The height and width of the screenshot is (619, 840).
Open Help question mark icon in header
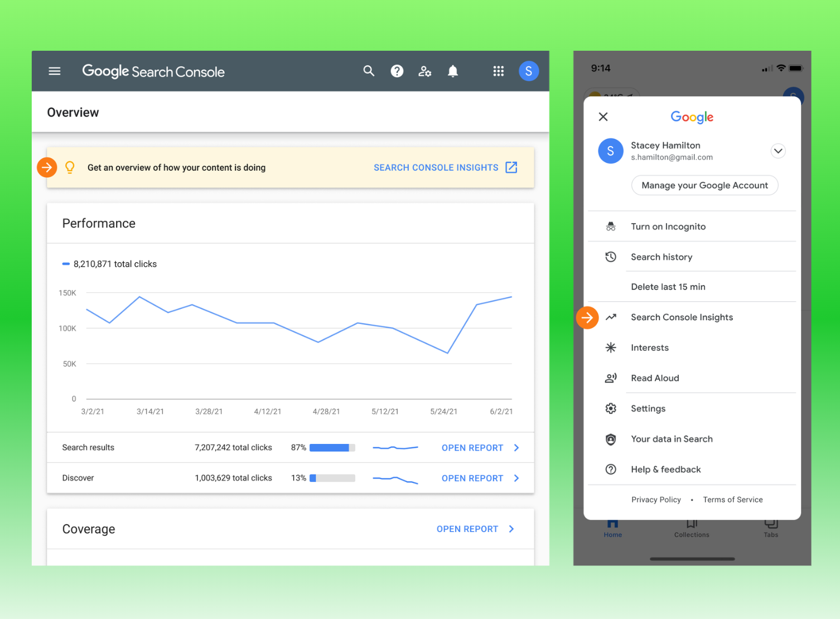397,71
